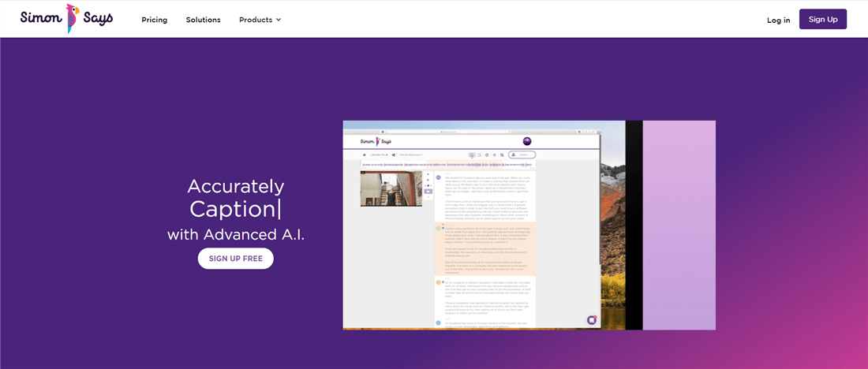
Task: Click the purple Sign Up button
Action: (822, 20)
